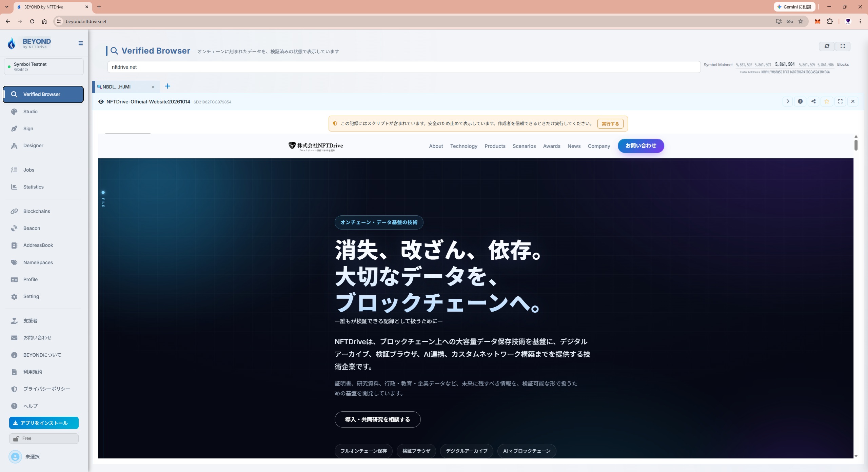This screenshot has height=472, width=868.
Task: Click the お問い合わせ button in the website header
Action: click(x=641, y=146)
